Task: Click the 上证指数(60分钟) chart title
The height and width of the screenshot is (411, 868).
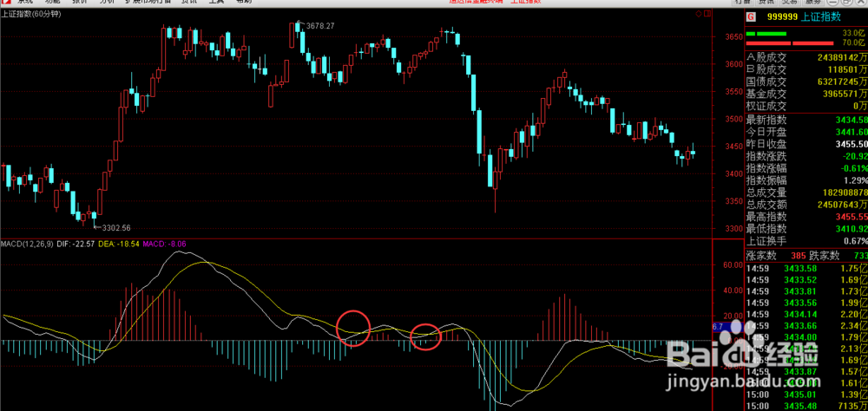Action: pos(31,15)
